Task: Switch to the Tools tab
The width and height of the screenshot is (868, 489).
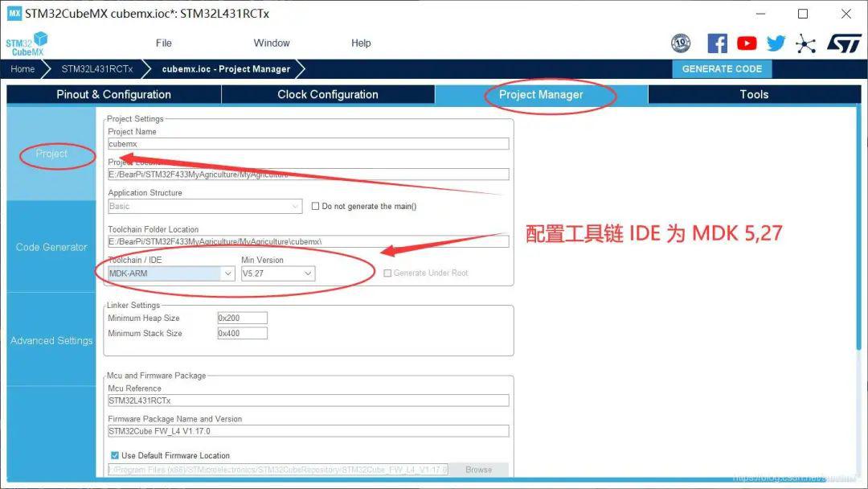Action: point(754,94)
